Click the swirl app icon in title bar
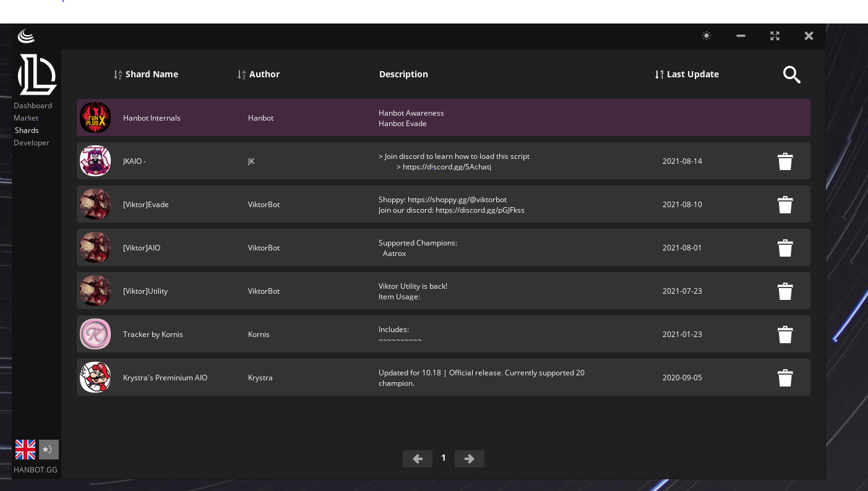Viewport: 868px width, 491px height. [x=26, y=36]
